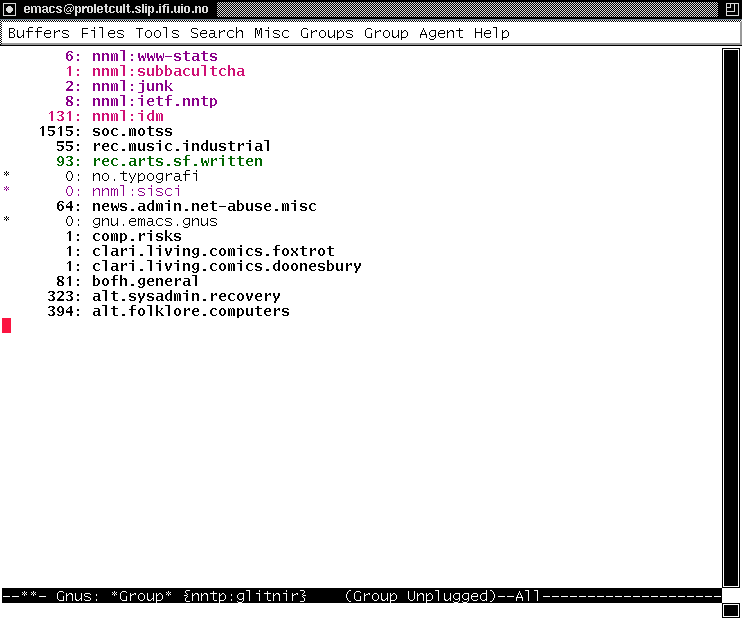Select the gnu.emacs.gnus group
This screenshot has height=620, width=742.
(155, 221)
